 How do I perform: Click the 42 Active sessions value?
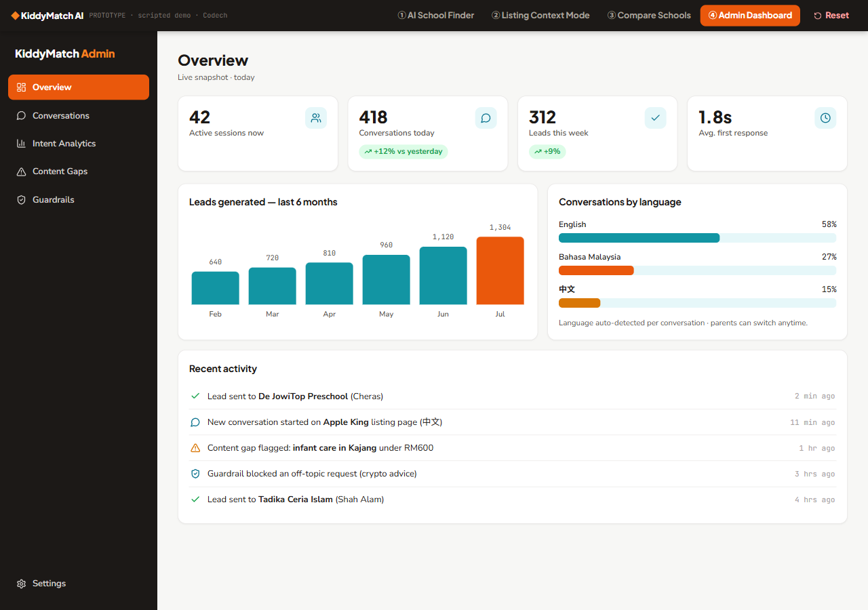[200, 117]
